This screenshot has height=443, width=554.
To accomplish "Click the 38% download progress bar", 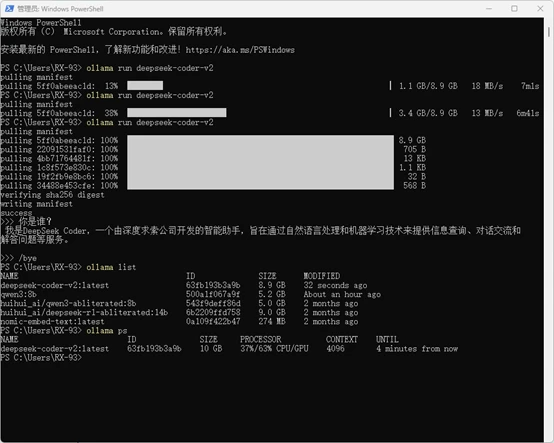I will 177,113.
